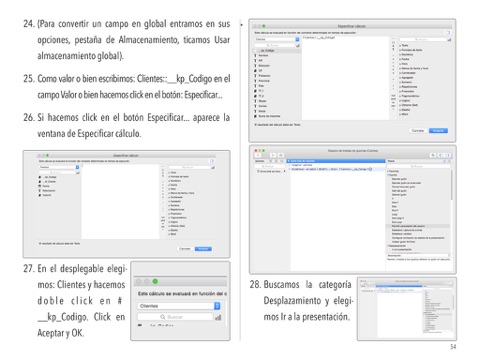The width and height of the screenshot is (480, 360).
Task: Click sort icon beside Buscar in Clientes close-up
Action: (x=218, y=317)
